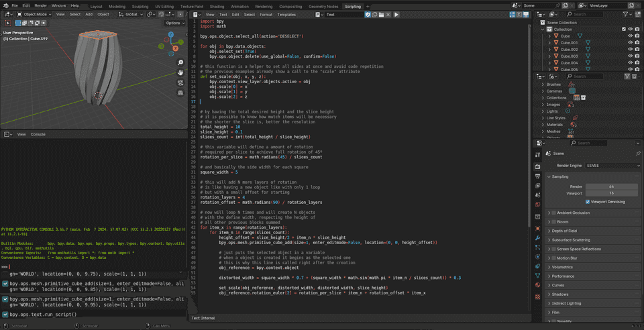Viewport: 644px width, 330px height.
Task: Toggle camera view icon in viewport
Action: tap(180, 83)
